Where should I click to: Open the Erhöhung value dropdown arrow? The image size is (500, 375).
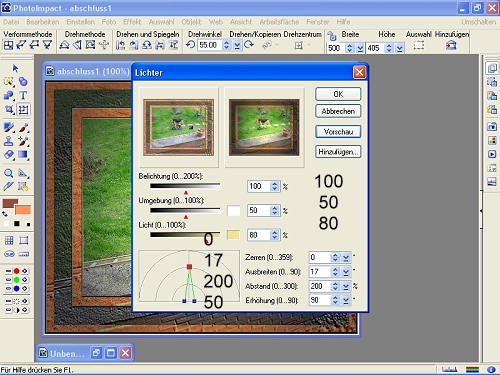[x=346, y=300]
